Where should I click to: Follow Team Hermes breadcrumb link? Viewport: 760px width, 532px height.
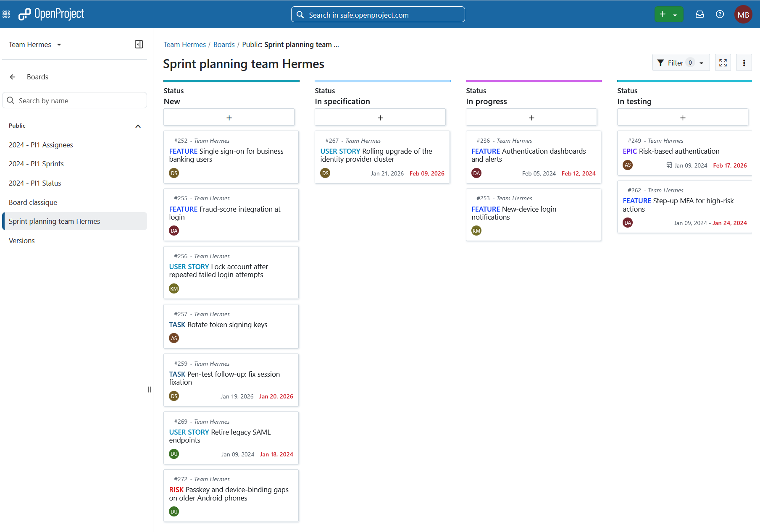click(x=185, y=45)
